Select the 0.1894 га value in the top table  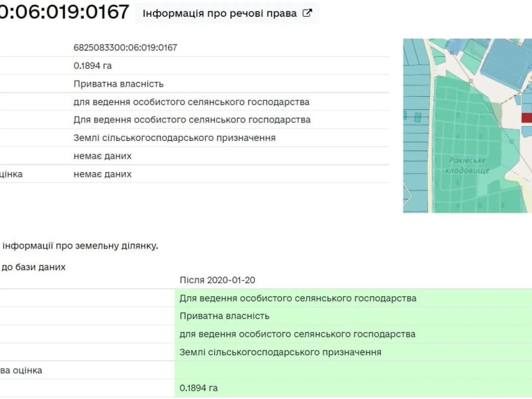(x=92, y=66)
